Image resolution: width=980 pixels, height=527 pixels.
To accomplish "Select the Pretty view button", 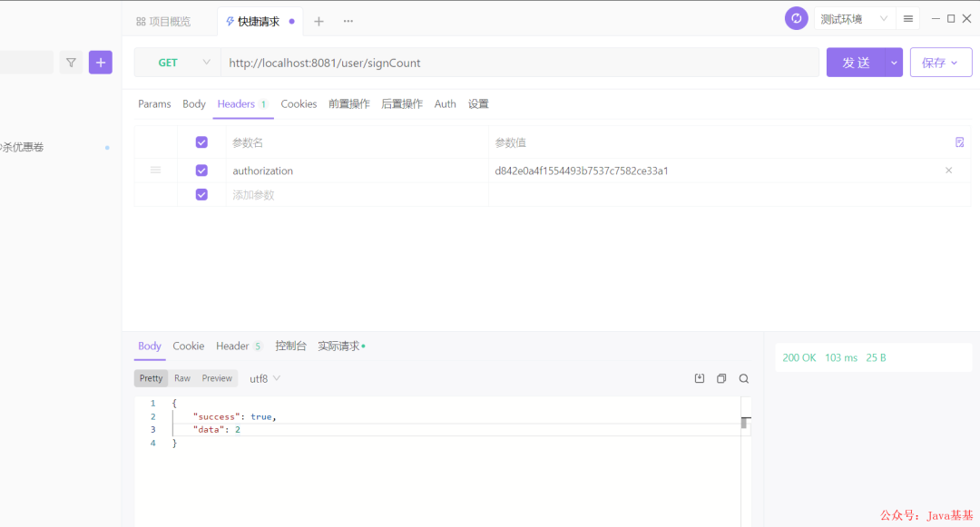I will tap(152, 378).
